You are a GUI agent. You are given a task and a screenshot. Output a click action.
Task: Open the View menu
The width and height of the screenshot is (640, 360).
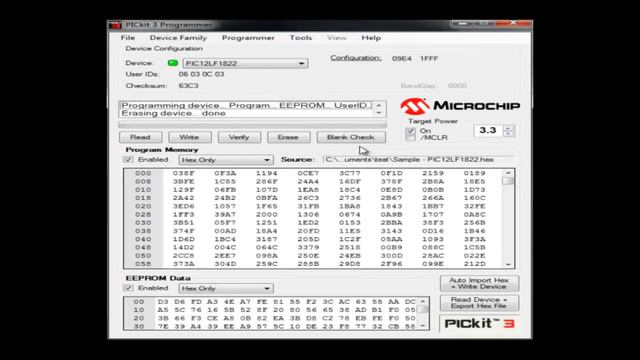tap(337, 38)
